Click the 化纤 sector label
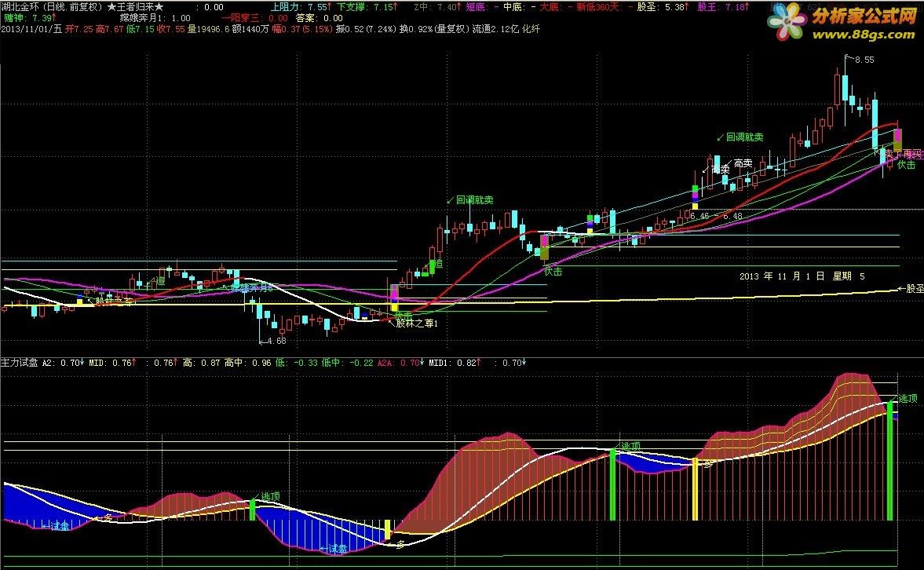The height and width of the screenshot is (570, 924). [x=531, y=29]
